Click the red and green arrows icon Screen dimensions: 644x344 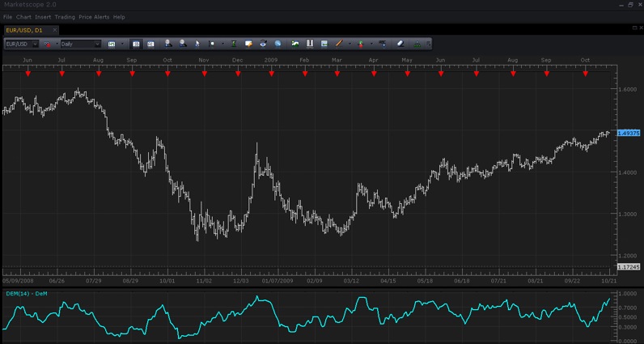pyautogui.click(x=361, y=44)
